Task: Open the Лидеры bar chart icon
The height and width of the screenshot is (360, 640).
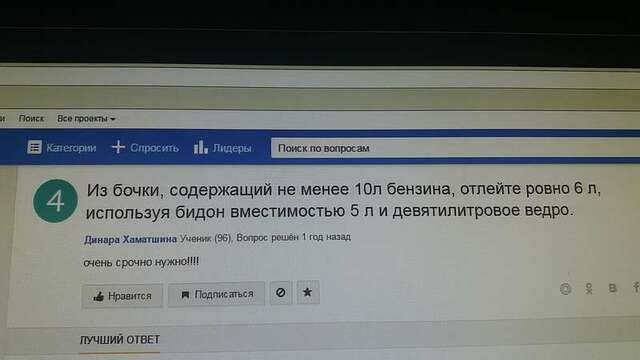Action: (x=200, y=147)
